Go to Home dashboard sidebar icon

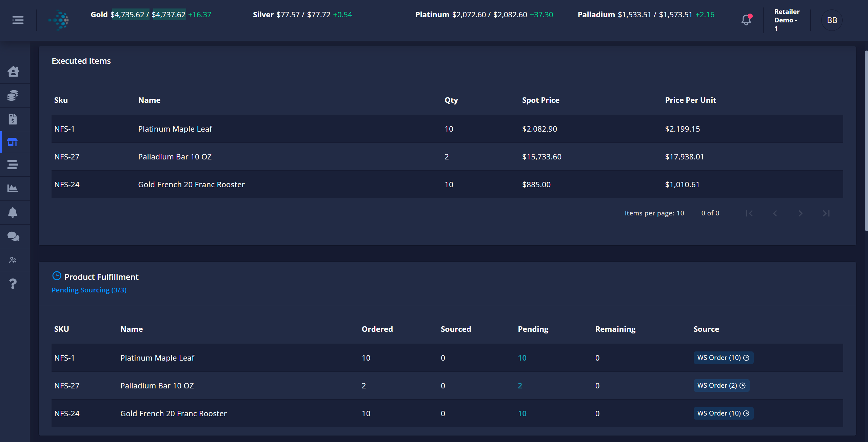13,72
